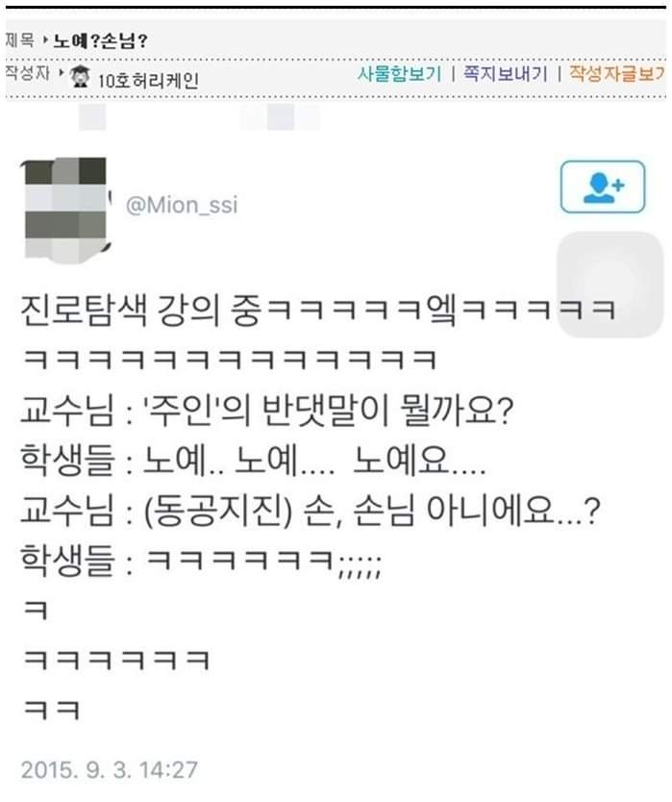Click the tweet timestamp 2015. 9. 3. 14:27
Screen dimensions: 672x802
(109, 769)
